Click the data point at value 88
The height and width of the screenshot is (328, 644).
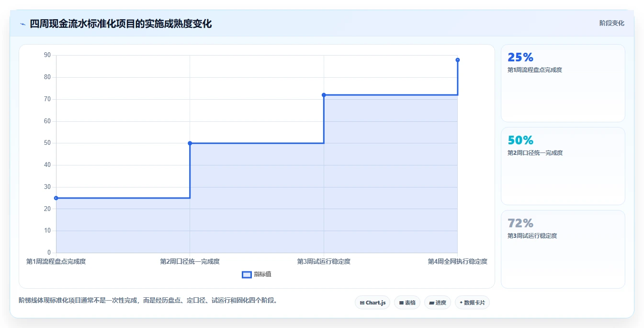458,60
